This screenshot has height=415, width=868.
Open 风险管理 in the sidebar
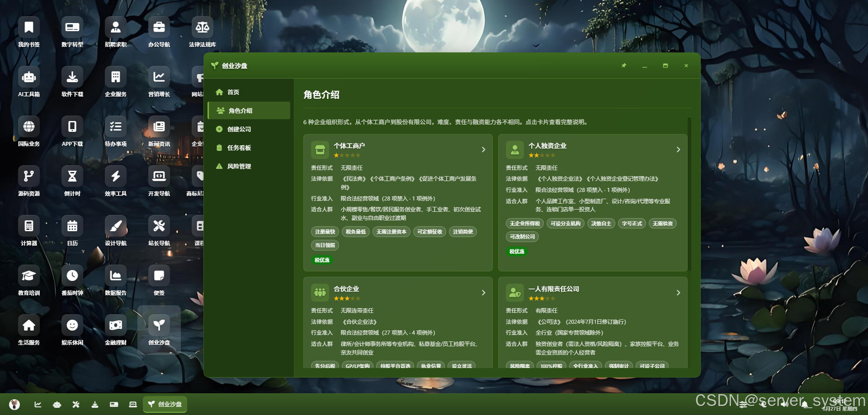(x=249, y=166)
